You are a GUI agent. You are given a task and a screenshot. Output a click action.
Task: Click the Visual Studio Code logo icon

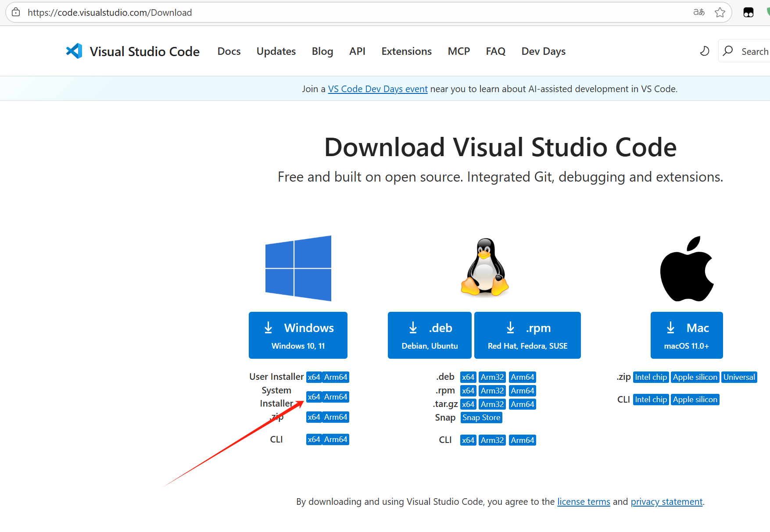pyautogui.click(x=74, y=51)
